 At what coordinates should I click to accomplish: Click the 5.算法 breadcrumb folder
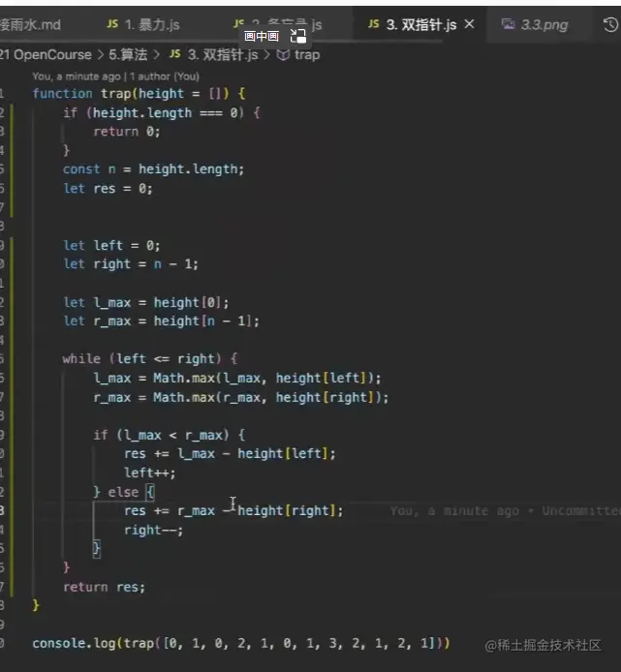(128, 55)
